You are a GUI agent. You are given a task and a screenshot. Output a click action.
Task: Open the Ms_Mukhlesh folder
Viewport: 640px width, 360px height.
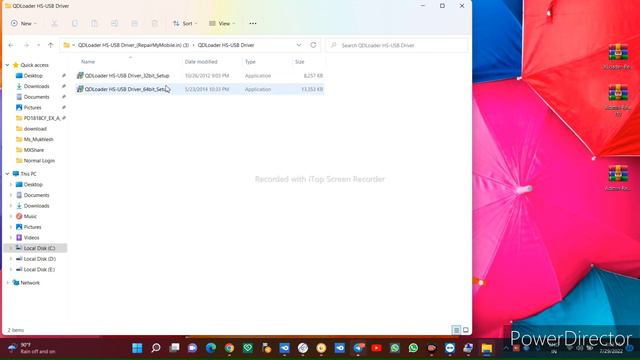38,139
